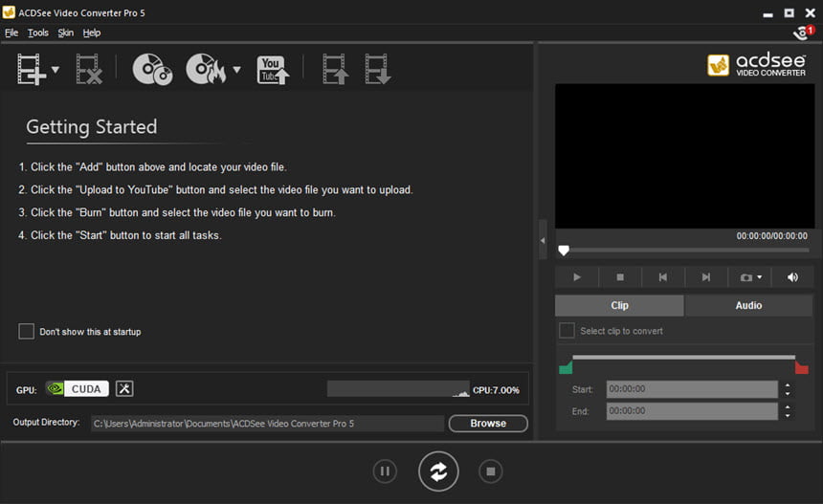Switch to the Clip tab
Image resolution: width=823 pixels, height=504 pixels.
[619, 305]
